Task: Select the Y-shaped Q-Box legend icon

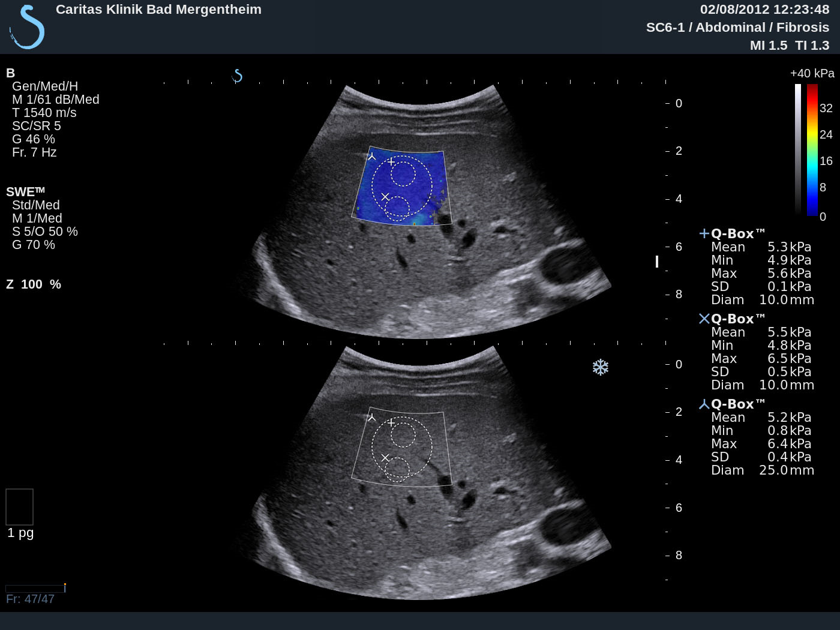Action: click(x=704, y=404)
